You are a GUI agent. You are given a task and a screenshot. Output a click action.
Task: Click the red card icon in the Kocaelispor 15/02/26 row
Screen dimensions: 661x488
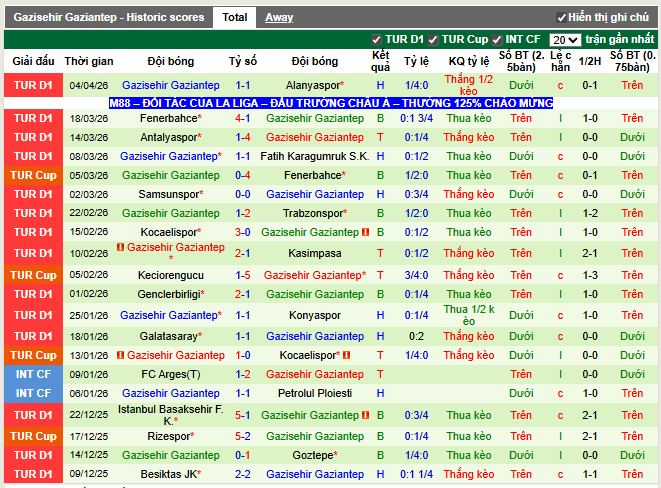[x=366, y=232]
